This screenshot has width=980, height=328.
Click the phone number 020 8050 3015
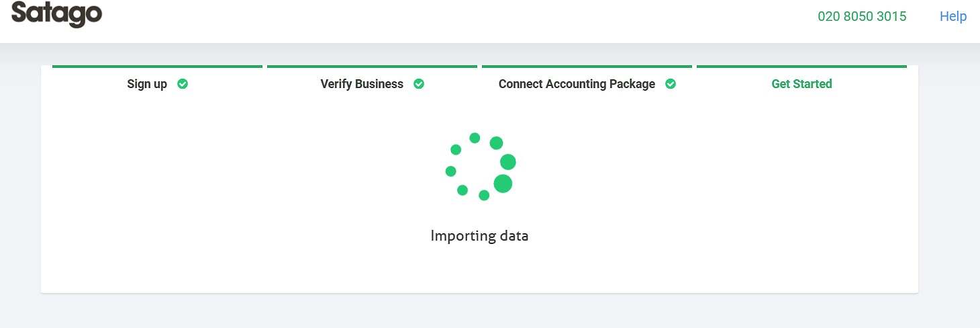coord(862,17)
